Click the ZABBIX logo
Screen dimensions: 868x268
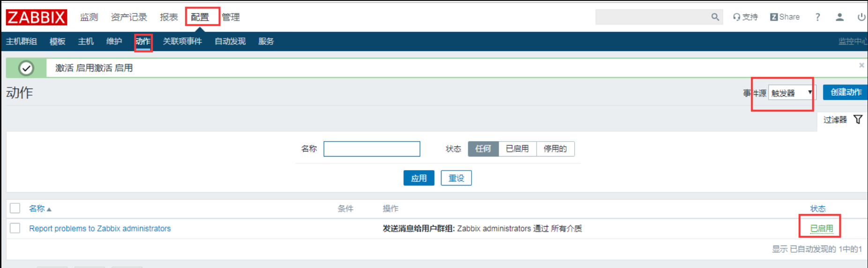(x=37, y=17)
